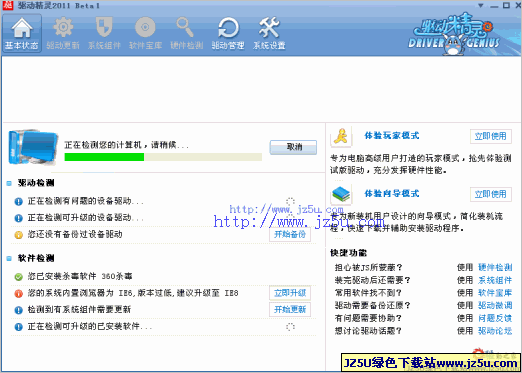
Task: Click red warning icon beside IE6 notice
Action: click(x=19, y=293)
